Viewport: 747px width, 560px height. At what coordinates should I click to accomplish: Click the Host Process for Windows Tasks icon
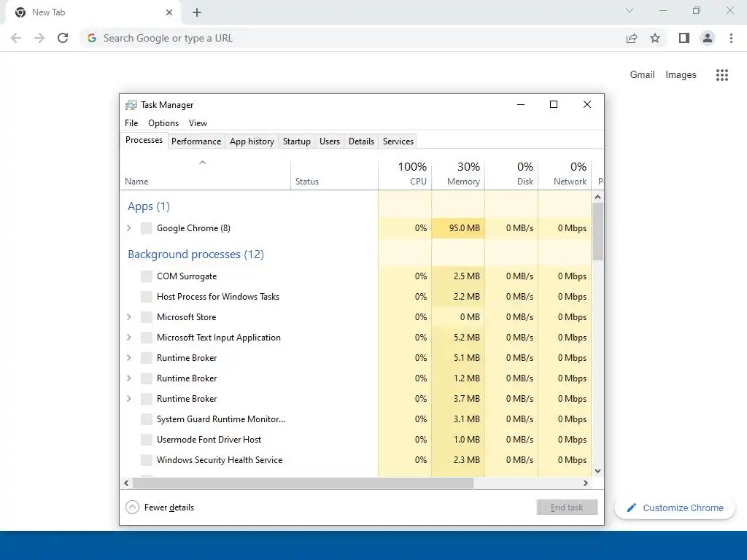click(x=146, y=297)
